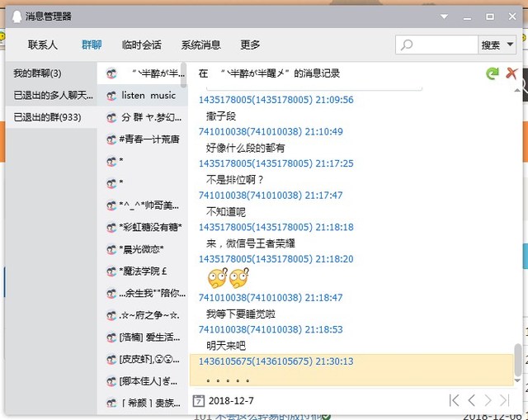
Task: Select 已退出的群(933) category
Action: (47, 118)
